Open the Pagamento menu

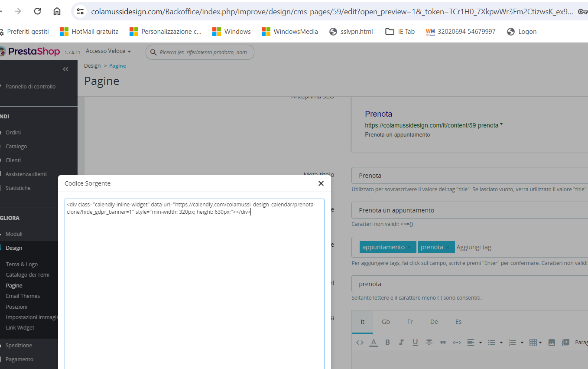pos(19,359)
